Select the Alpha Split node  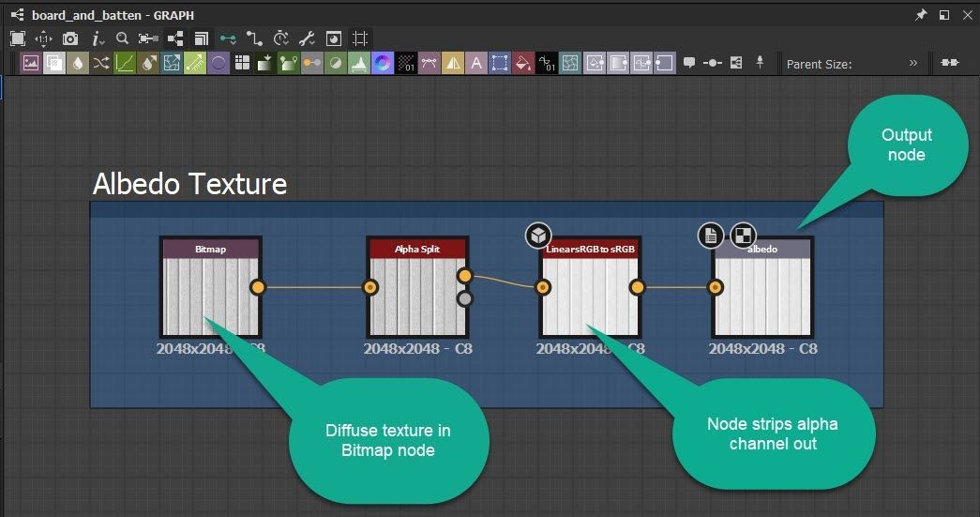pyautogui.click(x=417, y=287)
